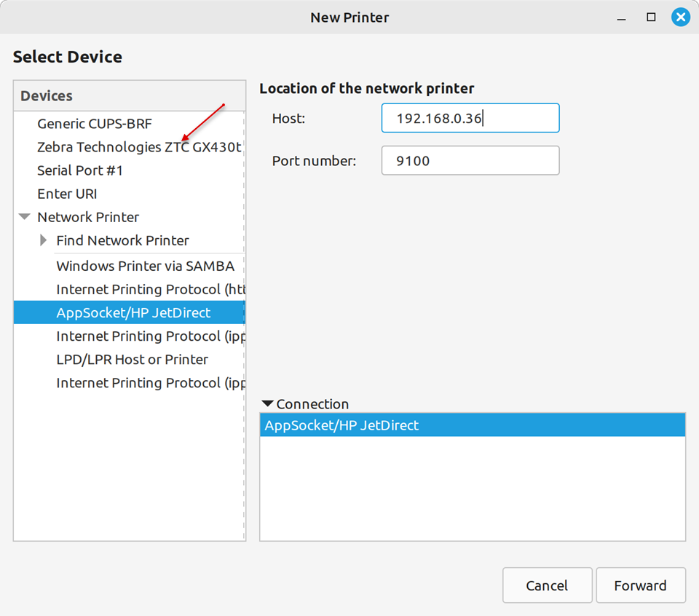The width and height of the screenshot is (699, 616).
Task: Select Generic CUPS-BRF device
Action: click(95, 124)
